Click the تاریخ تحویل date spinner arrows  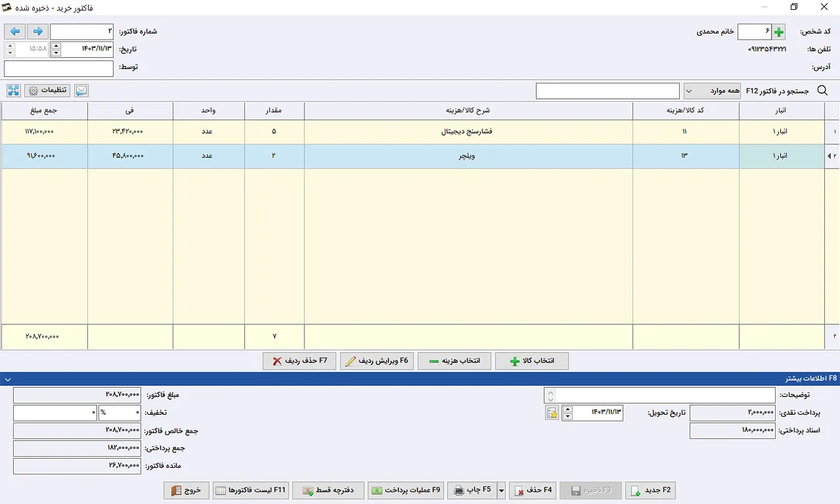click(568, 413)
